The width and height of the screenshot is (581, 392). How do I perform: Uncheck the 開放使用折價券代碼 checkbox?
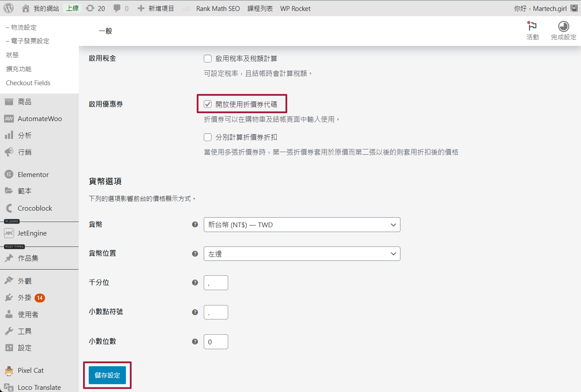point(208,104)
